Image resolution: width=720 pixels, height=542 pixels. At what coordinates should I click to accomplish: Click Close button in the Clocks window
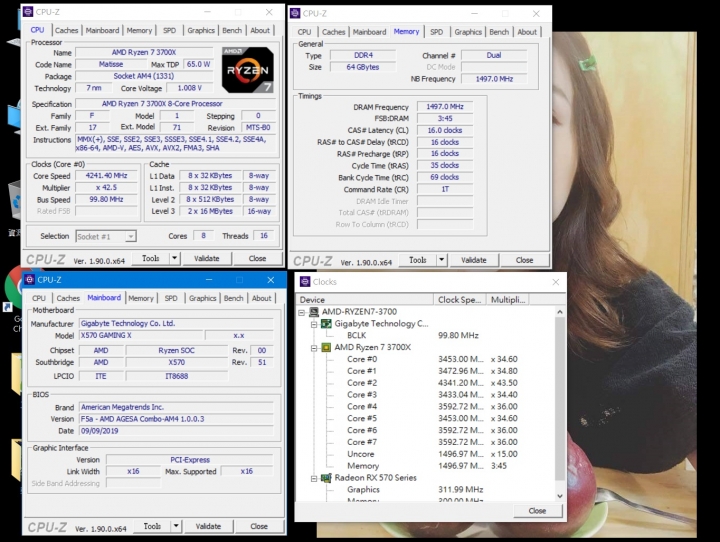tap(537, 511)
